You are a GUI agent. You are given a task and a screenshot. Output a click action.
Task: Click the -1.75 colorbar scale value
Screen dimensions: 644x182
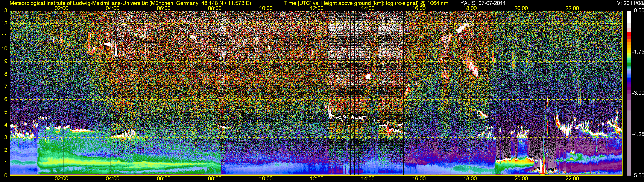coord(638,52)
